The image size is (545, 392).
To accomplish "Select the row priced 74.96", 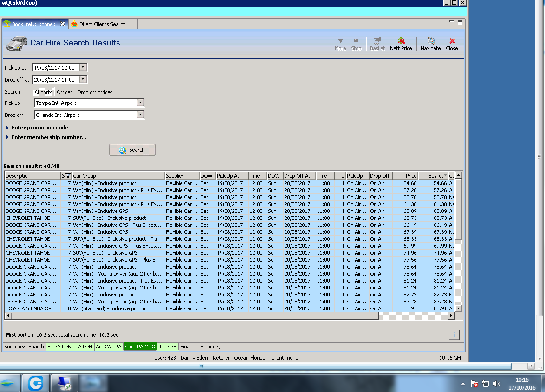I will pos(230,253).
